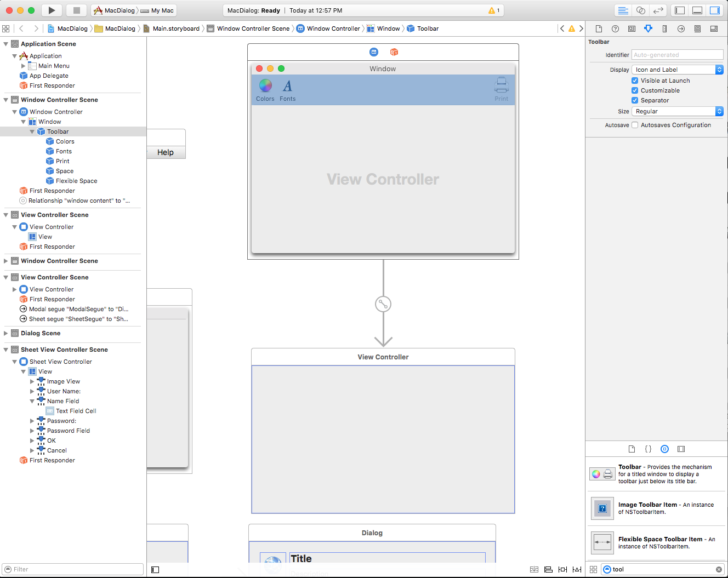Select the Code Snippet library
Screen dimensions: 728x578
648,449
